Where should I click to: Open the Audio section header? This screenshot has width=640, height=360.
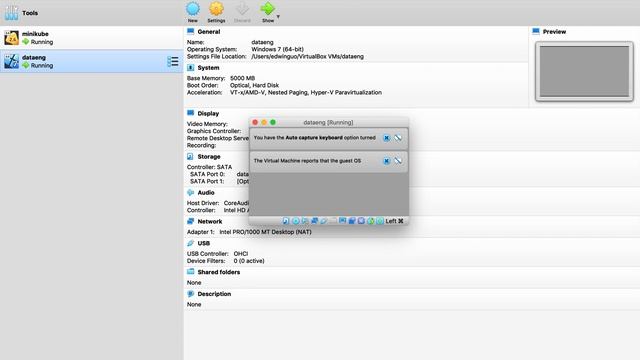click(x=206, y=193)
